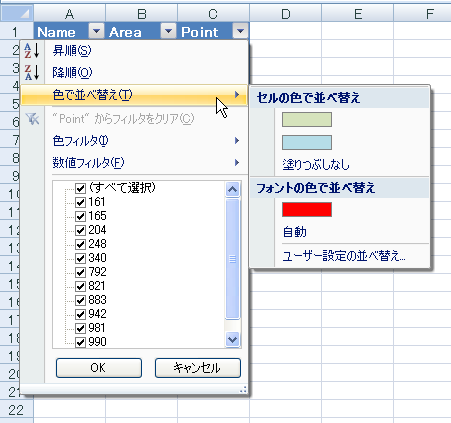Click the ascending sort A-Z icon
This screenshot has height=423, width=451.
tap(32, 51)
